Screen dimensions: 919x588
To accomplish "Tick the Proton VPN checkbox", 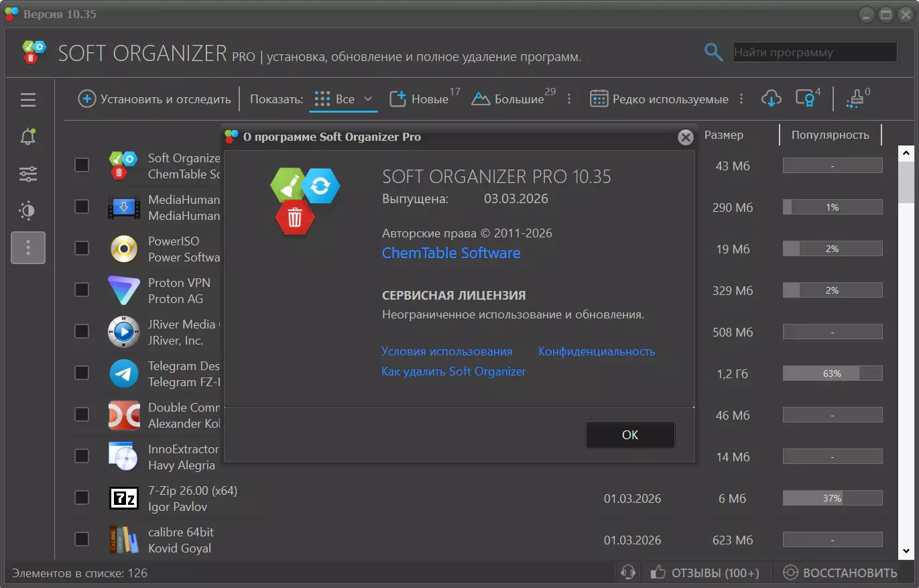I will tap(82, 290).
